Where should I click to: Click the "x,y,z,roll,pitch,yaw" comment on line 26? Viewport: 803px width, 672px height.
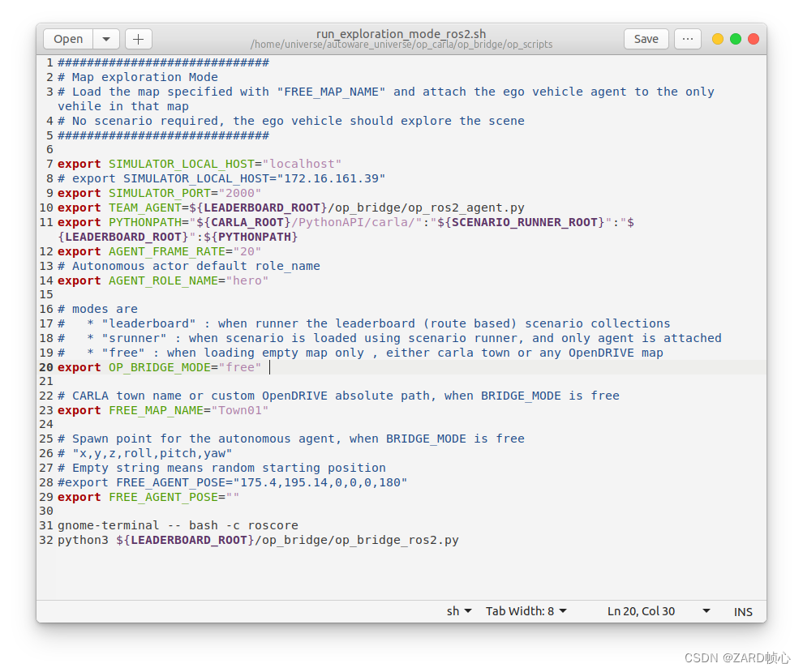click(x=152, y=453)
